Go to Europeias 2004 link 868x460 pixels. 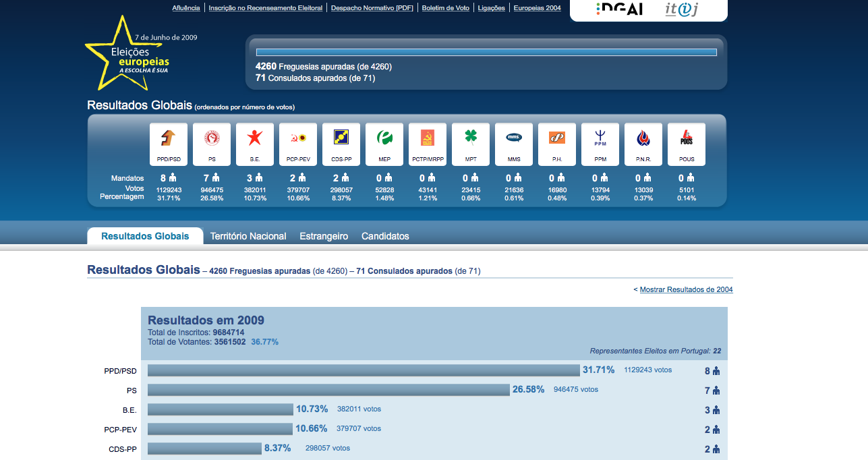[537, 8]
